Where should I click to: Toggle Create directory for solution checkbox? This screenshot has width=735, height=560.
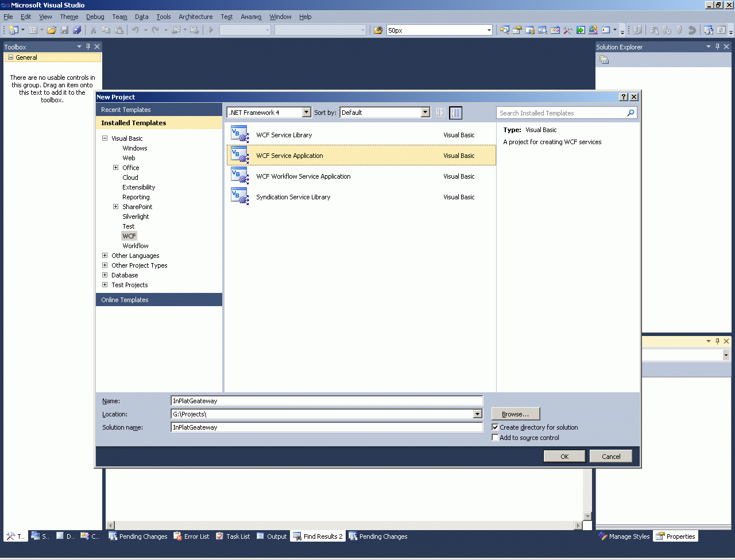[x=495, y=427]
